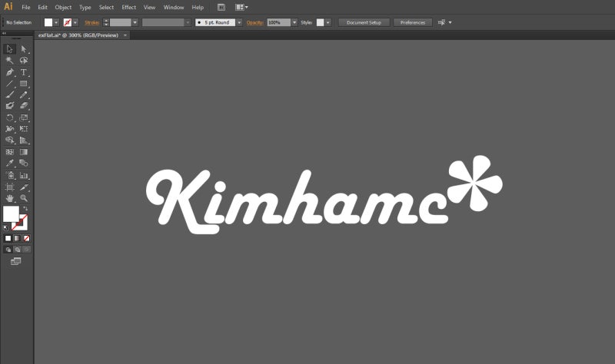The height and width of the screenshot is (364, 615).
Task: Select the Type tool
Action: (24, 72)
